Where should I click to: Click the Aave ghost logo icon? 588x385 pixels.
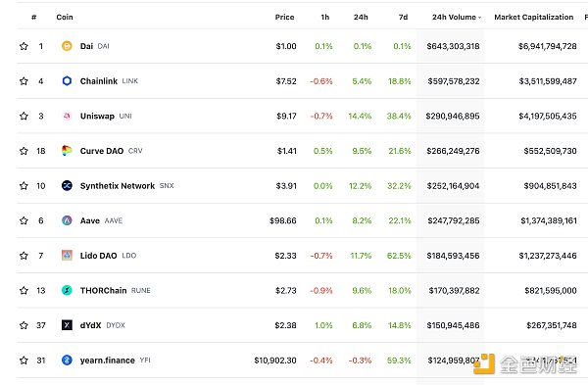(67, 220)
